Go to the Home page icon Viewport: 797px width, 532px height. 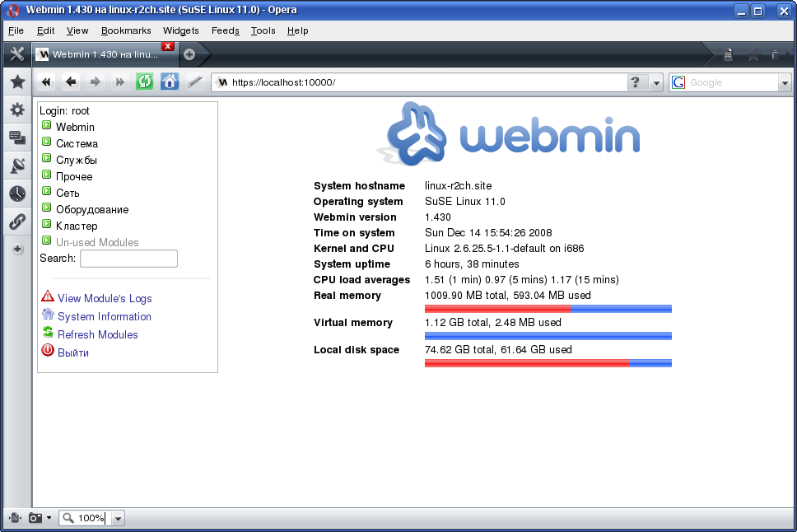[x=170, y=82]
